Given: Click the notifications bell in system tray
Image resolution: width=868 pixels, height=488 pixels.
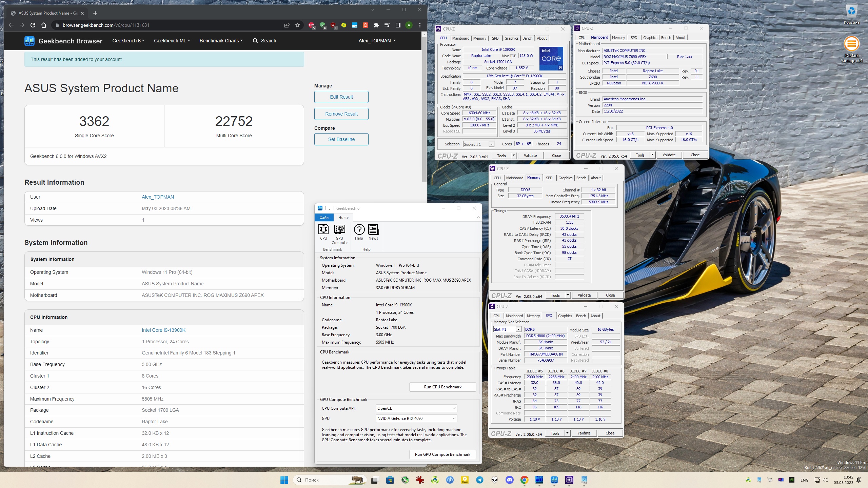Looking at the screenshot, I should (x=859, y=480).
